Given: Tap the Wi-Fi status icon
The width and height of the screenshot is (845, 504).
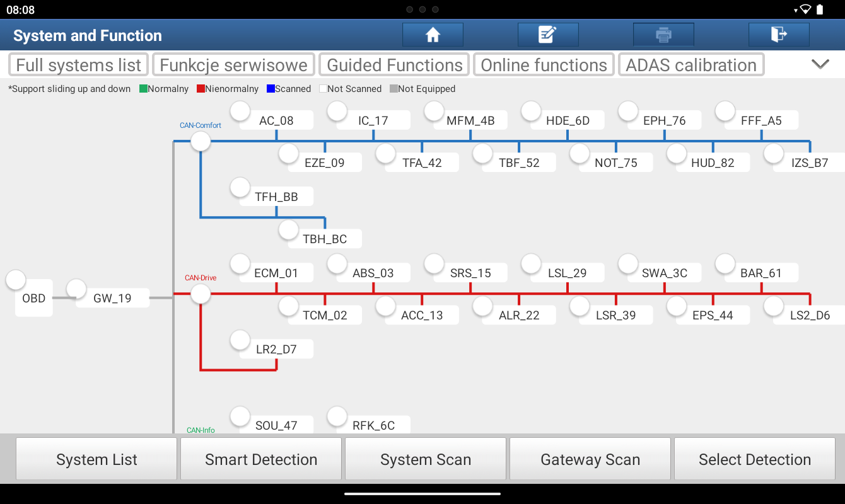Looking at the screenshot, I should coord(805,9).
